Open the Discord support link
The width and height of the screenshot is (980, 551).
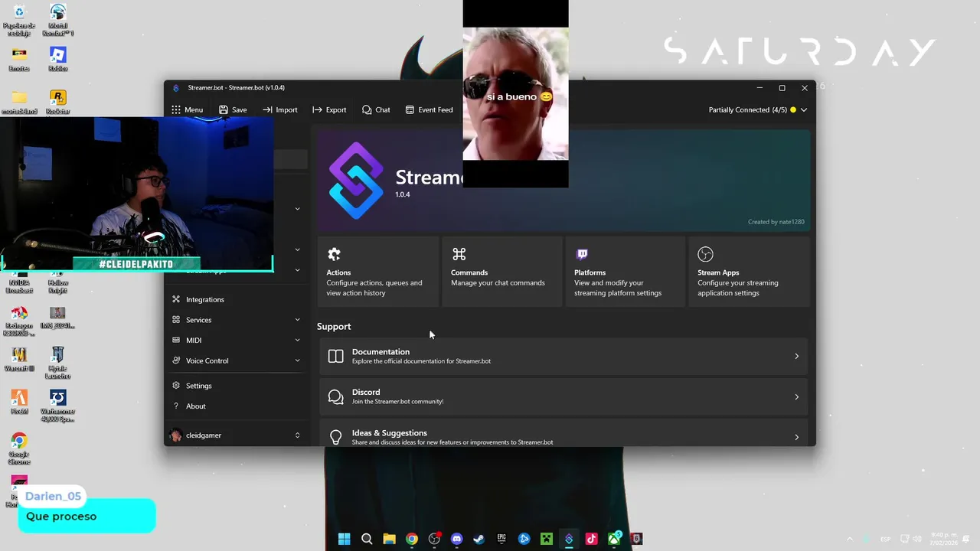(563, 396)
